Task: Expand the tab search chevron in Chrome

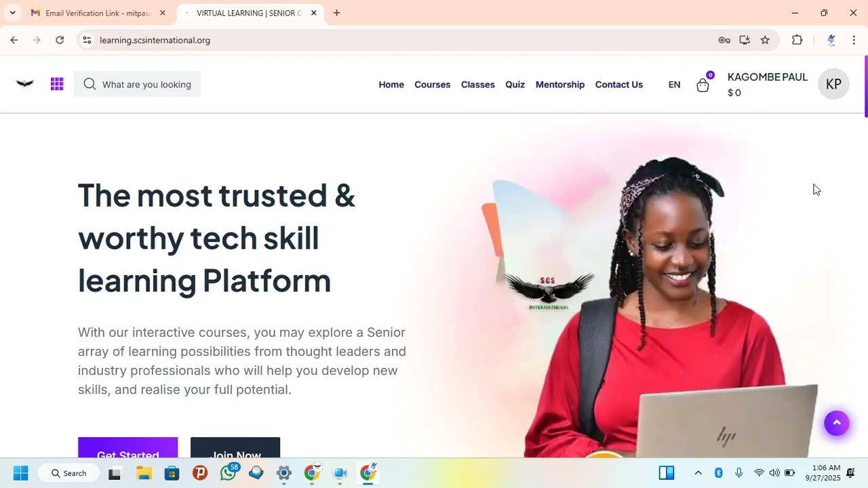Action: coord(12,13)
